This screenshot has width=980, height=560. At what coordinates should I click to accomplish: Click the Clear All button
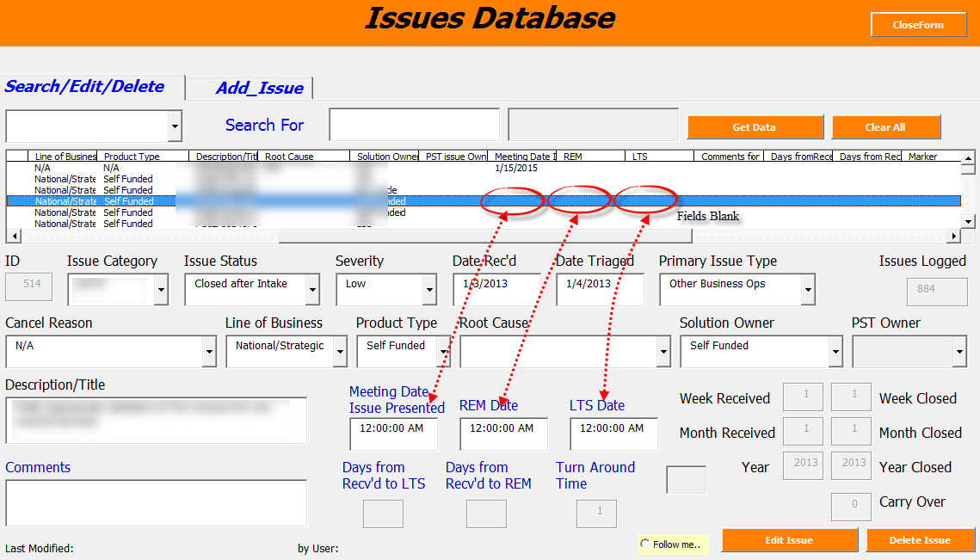885,127
